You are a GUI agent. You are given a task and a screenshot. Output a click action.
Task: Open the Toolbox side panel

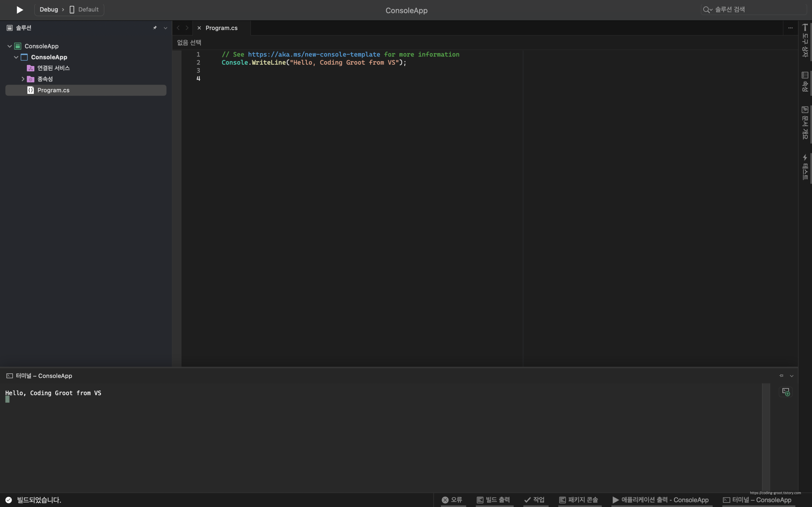[x=805, y=40]
